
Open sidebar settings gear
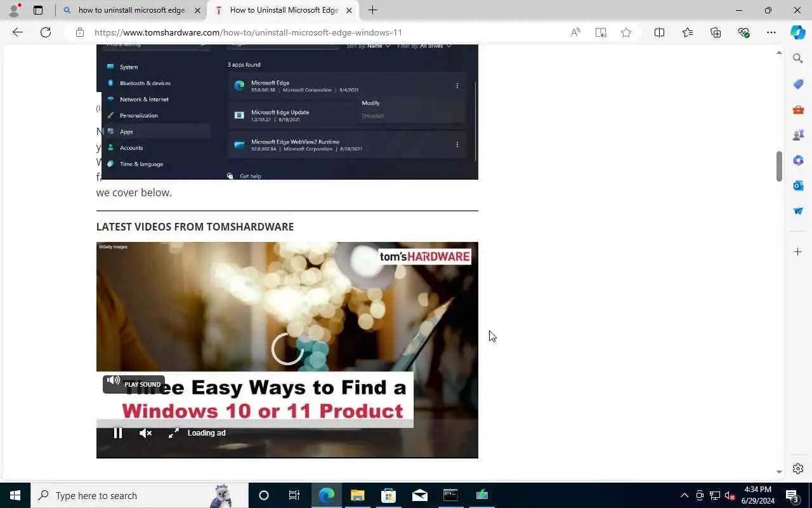(x=798, y=469)
